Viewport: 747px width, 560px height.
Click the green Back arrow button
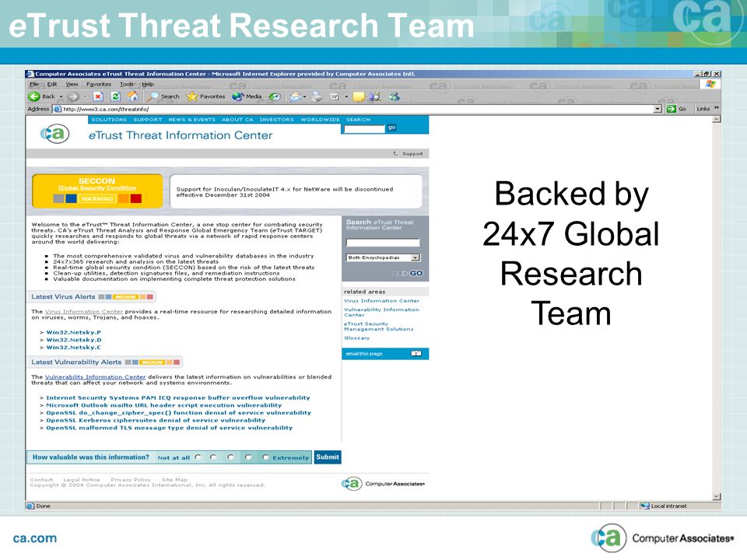click(34, 96)
